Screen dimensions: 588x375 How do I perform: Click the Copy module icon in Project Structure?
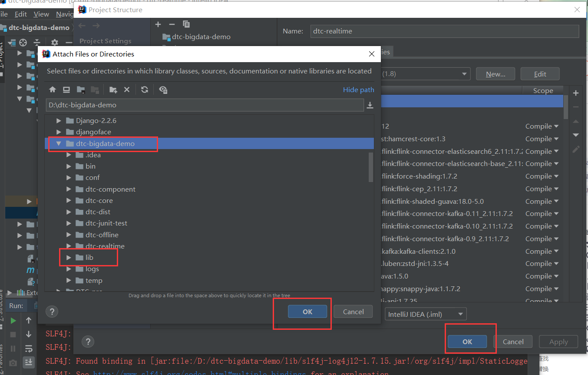tap(186, 24)
